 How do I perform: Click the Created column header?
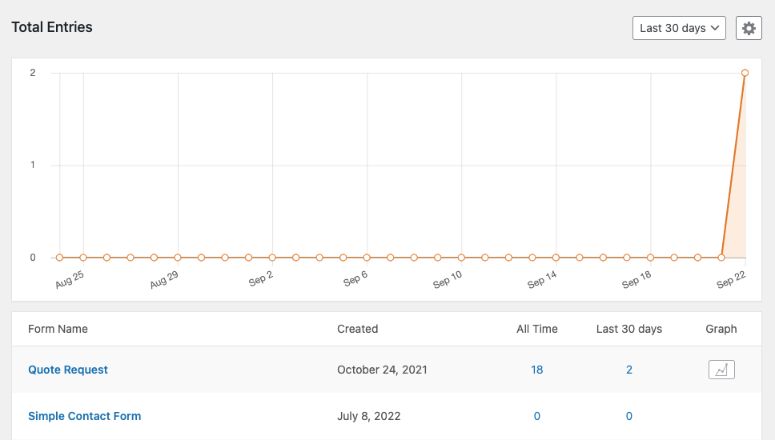357,329
